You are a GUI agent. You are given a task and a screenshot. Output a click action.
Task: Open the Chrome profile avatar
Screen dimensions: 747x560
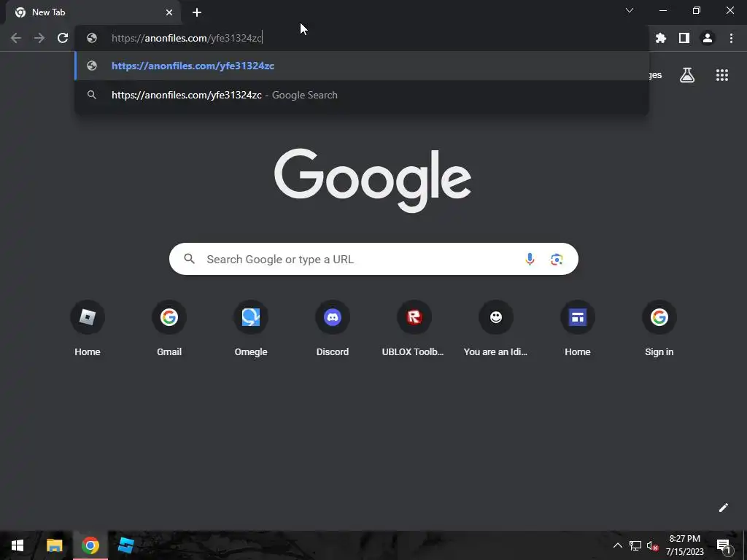[708, 38]
